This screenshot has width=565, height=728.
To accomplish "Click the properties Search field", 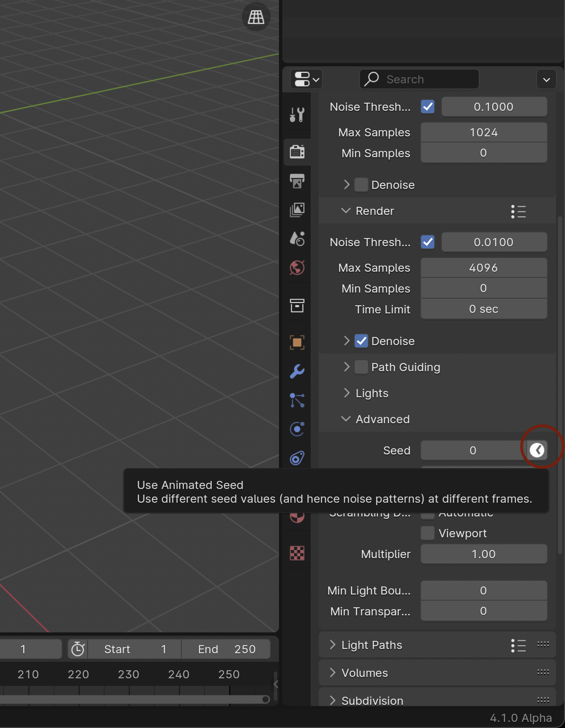I will 420,80.
